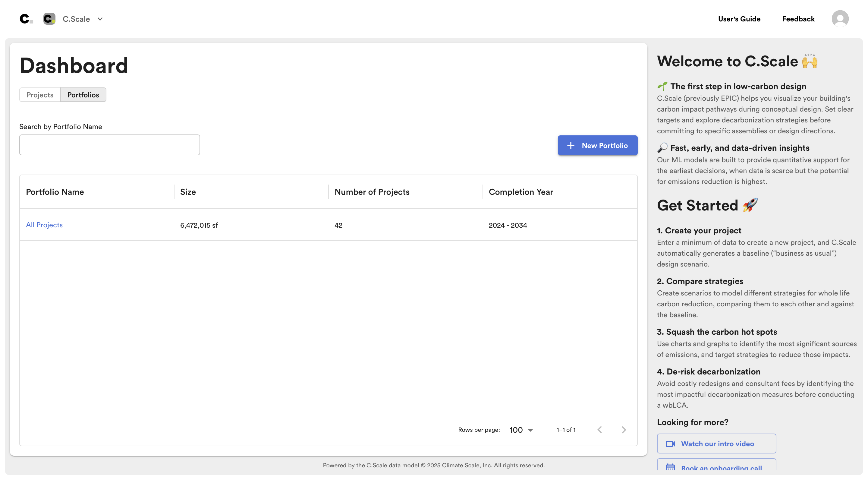
Task: Select the Portfolios tab
Action: [83, 95]
